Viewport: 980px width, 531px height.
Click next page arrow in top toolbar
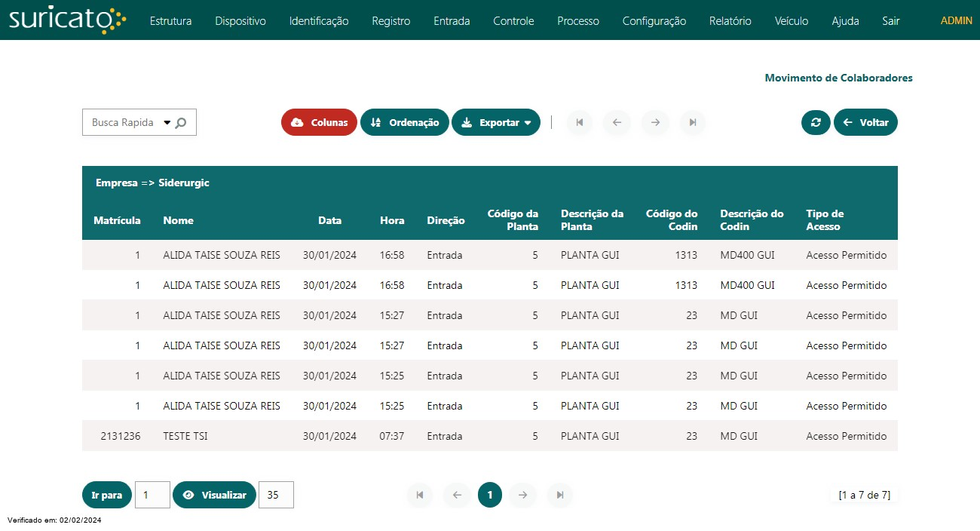pos(655,122)
